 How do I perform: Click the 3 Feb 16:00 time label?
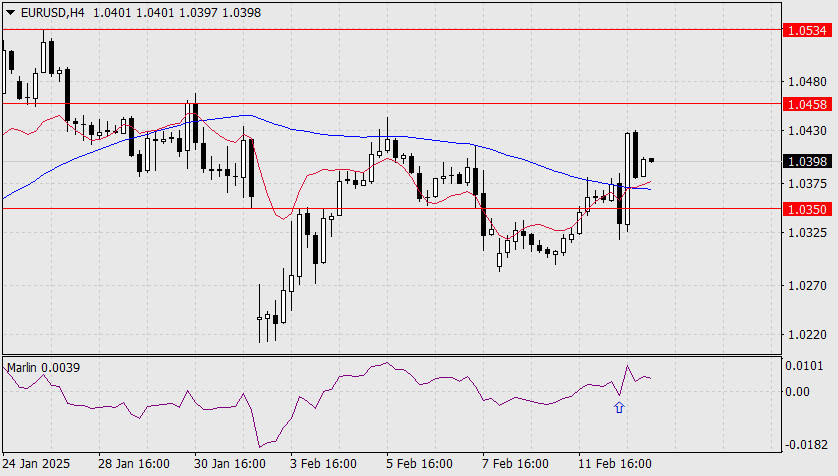(323, 464)
